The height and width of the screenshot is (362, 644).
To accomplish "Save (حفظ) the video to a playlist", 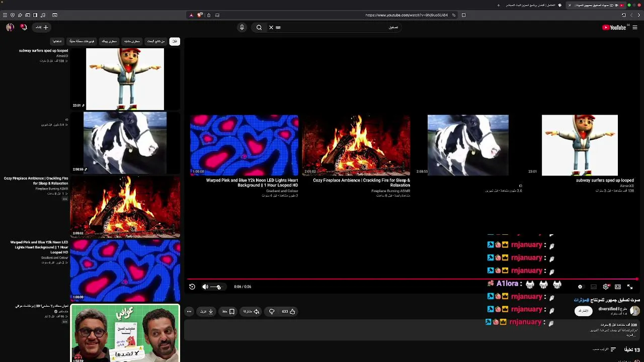I will pos(228,311).
